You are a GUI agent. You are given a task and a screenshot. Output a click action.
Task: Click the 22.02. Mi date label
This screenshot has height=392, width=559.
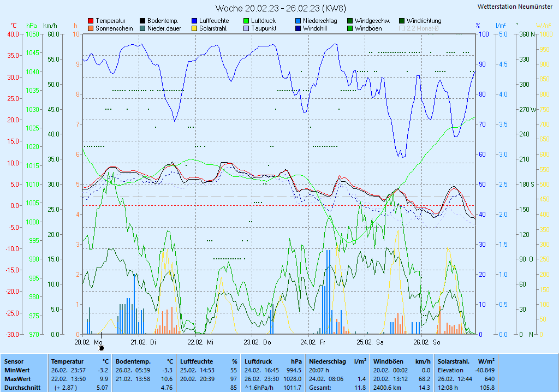pos(200,342)
